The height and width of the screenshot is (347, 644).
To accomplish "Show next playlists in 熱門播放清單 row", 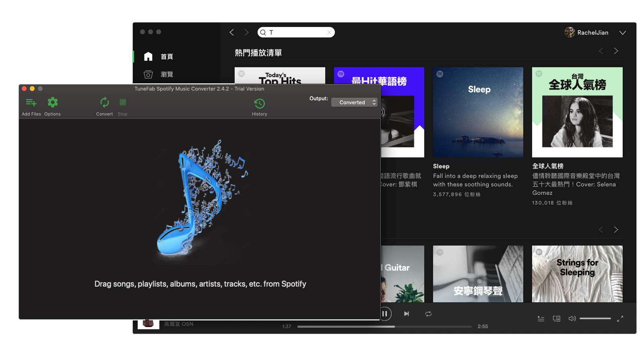I will click(x=616, y=51).
